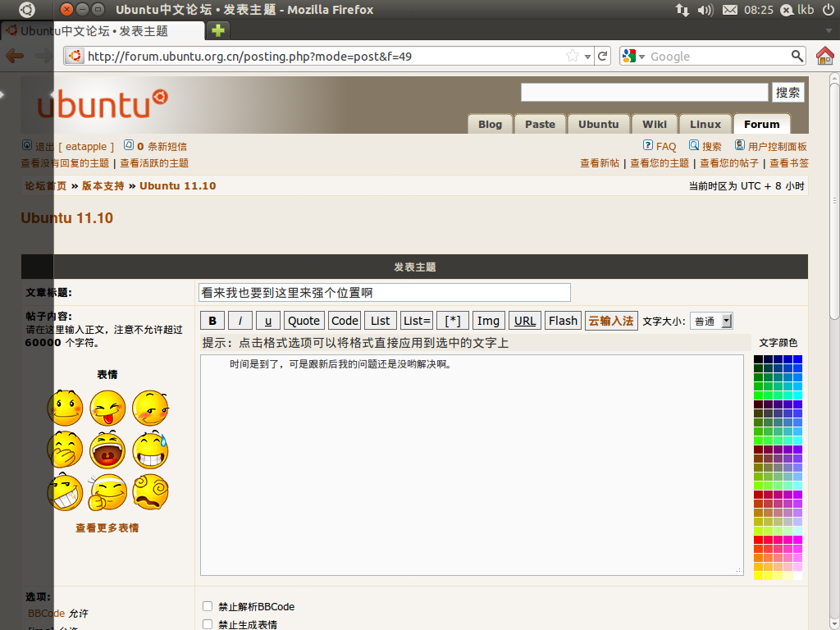The width and height of the screenshot is (840, 630).
Task: Tick the 禁止解析BBCode checkbox
Action: [208, 606]
